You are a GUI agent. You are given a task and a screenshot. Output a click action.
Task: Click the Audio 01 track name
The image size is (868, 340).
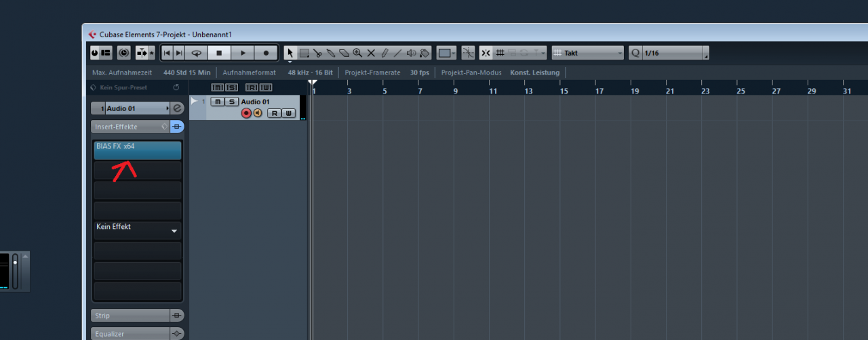tap(256, 102)
